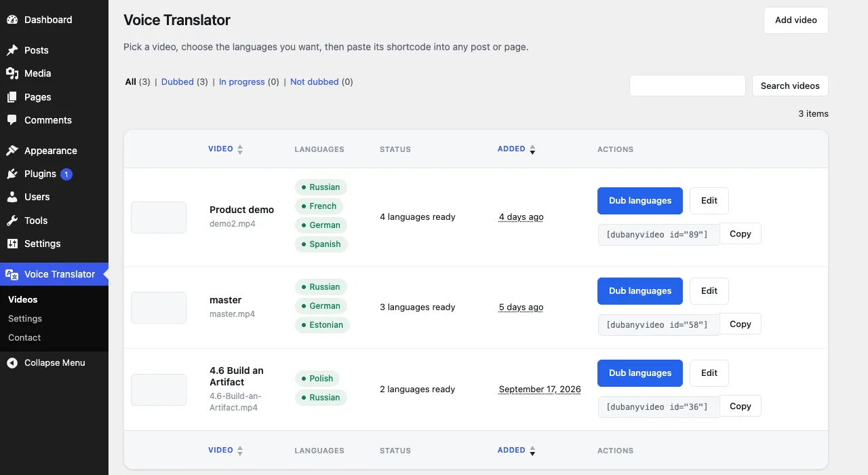Screen dimensions: 868x475
Task: Click shortcode field dubanyvideo id="58"
Action: coord(658,325)
